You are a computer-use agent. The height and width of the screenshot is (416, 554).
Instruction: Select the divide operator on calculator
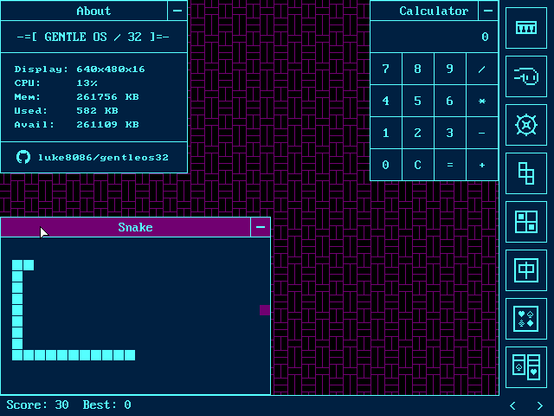482,69
